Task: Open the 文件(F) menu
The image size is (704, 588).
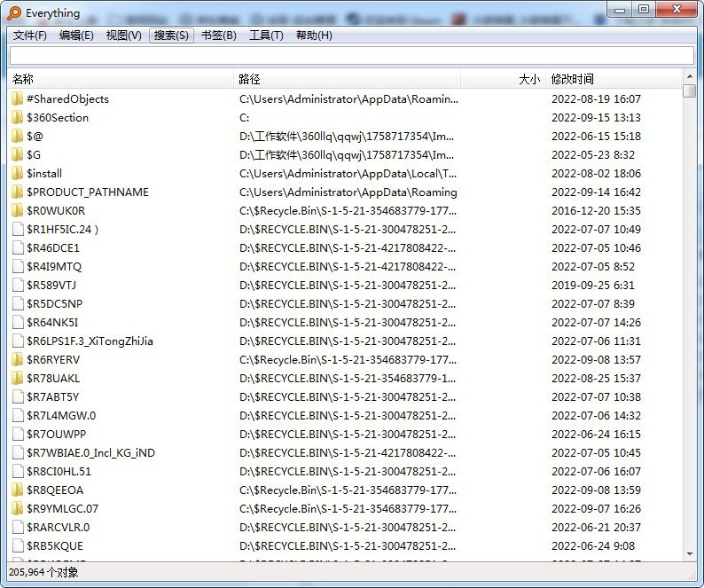Action: pos(29,35)
